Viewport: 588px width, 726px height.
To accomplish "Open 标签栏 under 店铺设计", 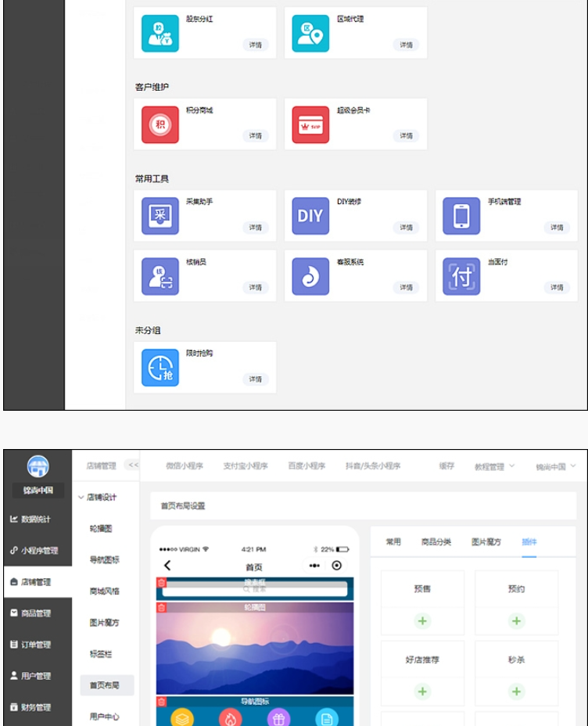I will [101, 654].
